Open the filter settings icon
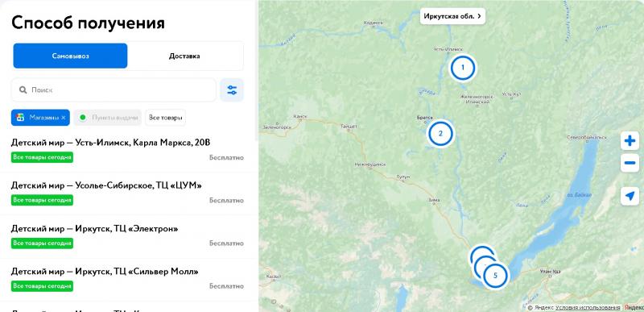This screenshot has height=312, width=644. 232,89
